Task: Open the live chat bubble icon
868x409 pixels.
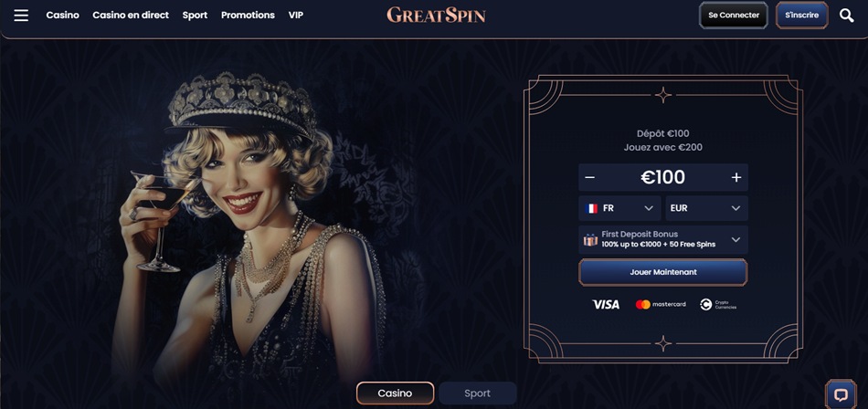Action: click(841, 394)
